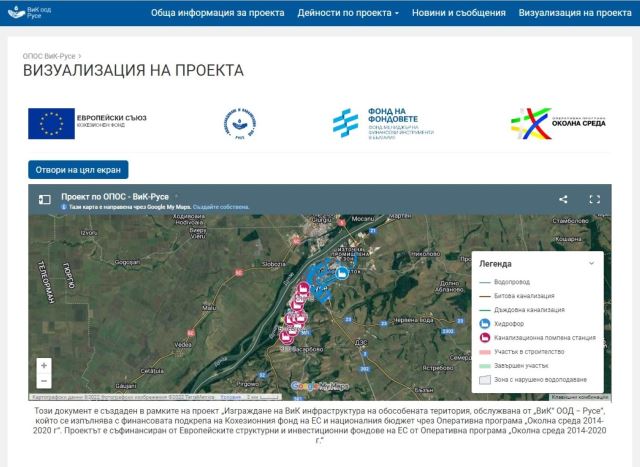Click the European Union flag logo
Viewport: 640px width, 467px height.
(51, 123)
